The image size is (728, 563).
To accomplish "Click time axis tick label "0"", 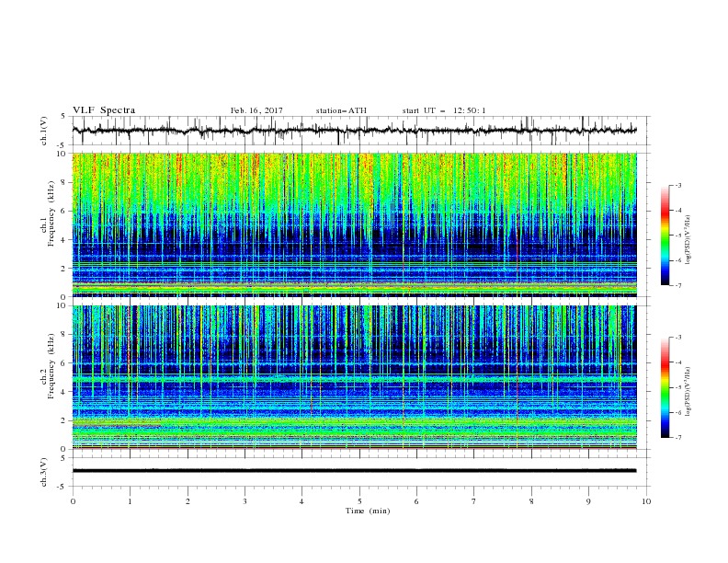I will (x=73, y=501).
